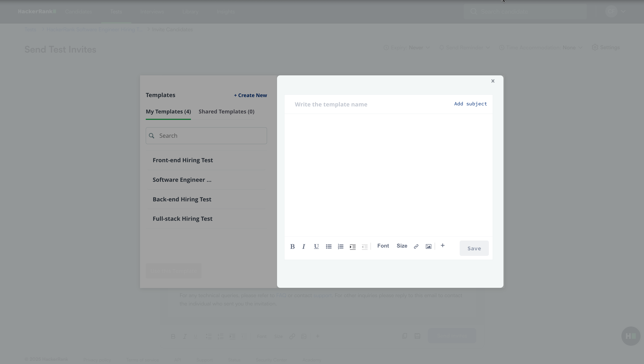Increase indent in template editor
The width and height of the screenshot is (644, 364).
[x=352, y=247]
